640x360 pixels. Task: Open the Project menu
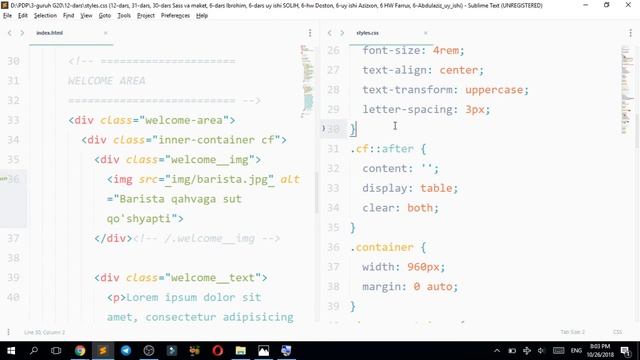click(x=146, y=16)
